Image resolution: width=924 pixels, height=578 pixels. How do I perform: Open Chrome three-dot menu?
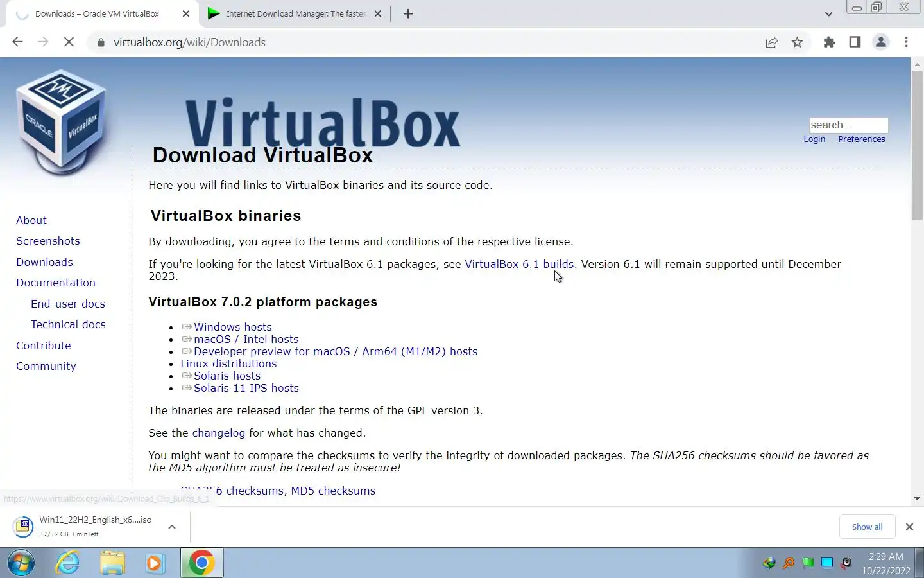[906, 42]
